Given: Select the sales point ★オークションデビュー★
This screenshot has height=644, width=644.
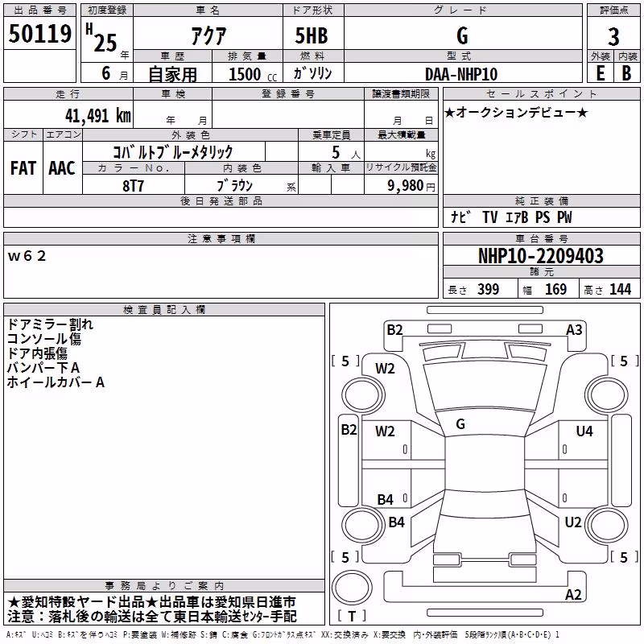Looking at the screenshot, I should [x=516, y=112].
